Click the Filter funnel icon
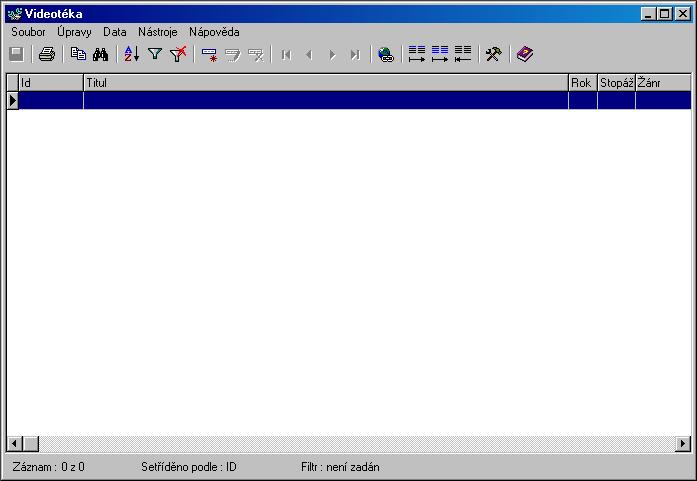The width and height of the screenshot is (697, 481). tap(155, 54)
